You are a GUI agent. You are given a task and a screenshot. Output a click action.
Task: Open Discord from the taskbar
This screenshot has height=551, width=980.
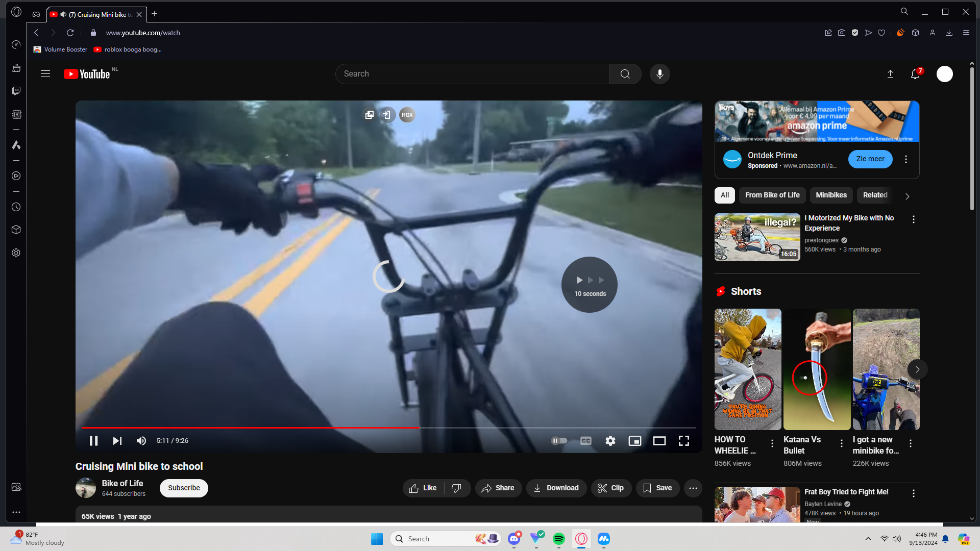click(x=514, y=539)
